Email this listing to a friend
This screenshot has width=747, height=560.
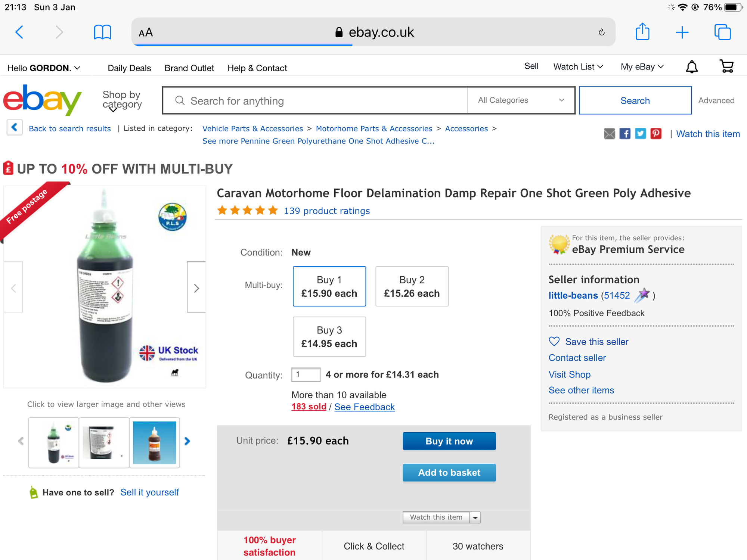click(609, 134)
